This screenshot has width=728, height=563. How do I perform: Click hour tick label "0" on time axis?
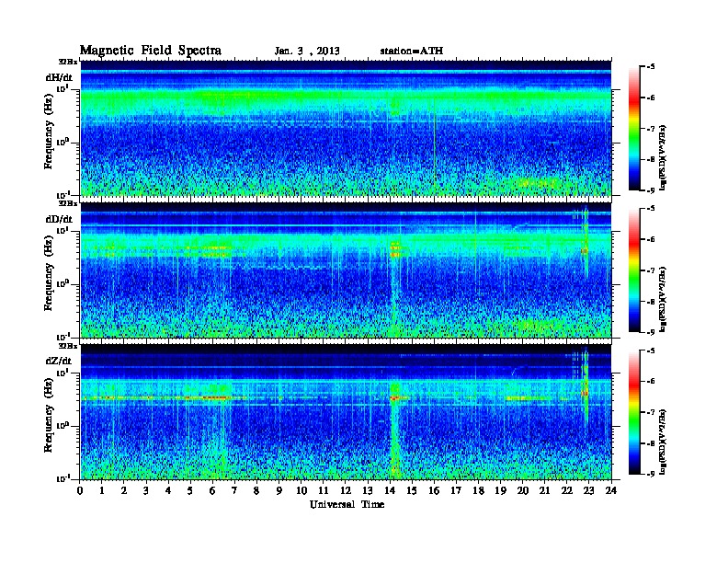click(80, 490)
